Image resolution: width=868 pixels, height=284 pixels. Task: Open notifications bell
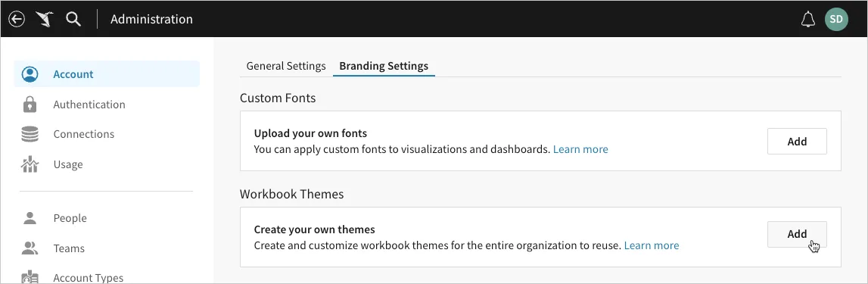point(807,20)
